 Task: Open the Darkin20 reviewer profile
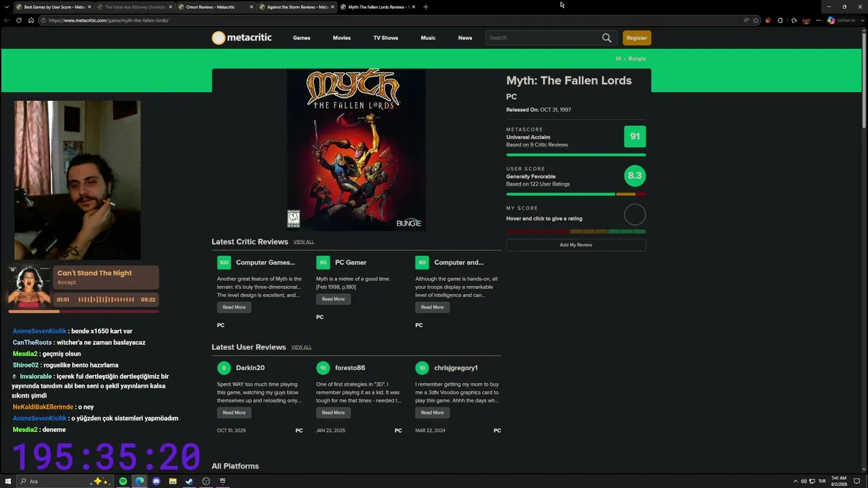pyautogui.click(x=250, y=368)
